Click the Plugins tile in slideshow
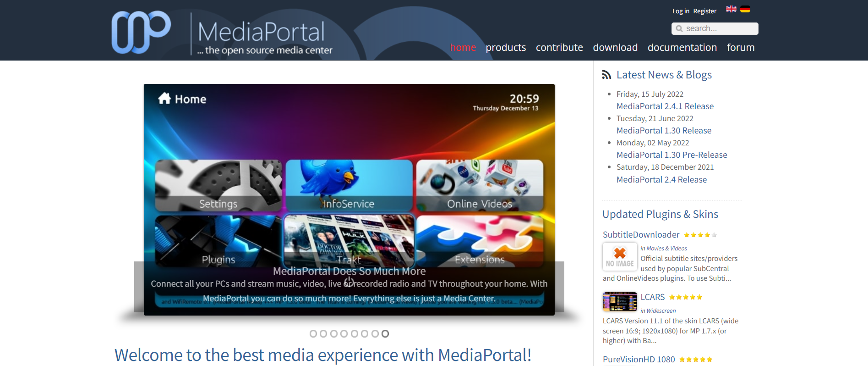The image size is (868, 366). coord(218,241)
